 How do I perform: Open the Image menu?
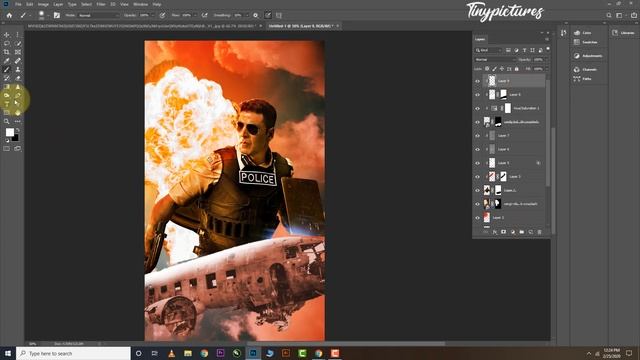tap(43, 4)
